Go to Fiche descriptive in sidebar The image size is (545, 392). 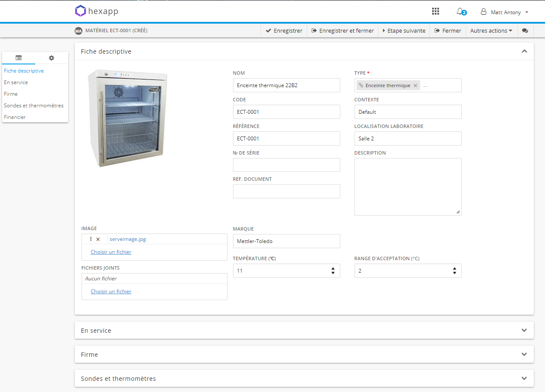tap(24, 71)
